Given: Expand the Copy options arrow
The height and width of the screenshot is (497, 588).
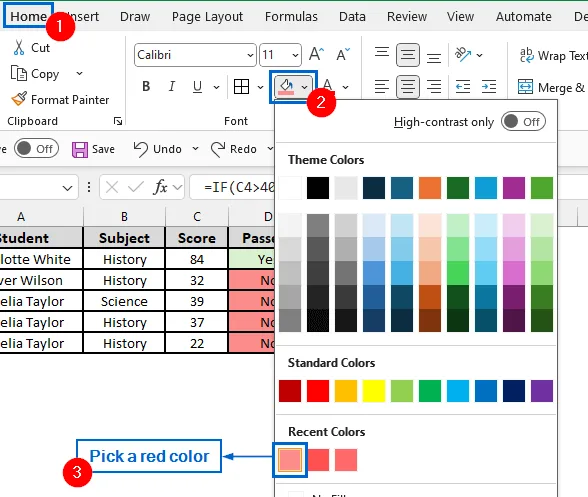Looking at the screenshot, I should (79, 74).
